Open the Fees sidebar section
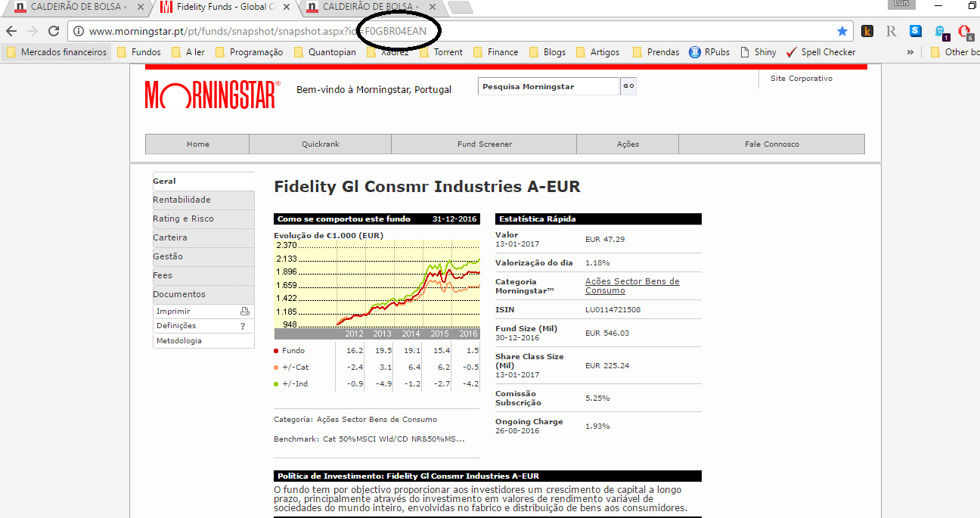This screenshot has height=518, width=980. pos(203,275)
